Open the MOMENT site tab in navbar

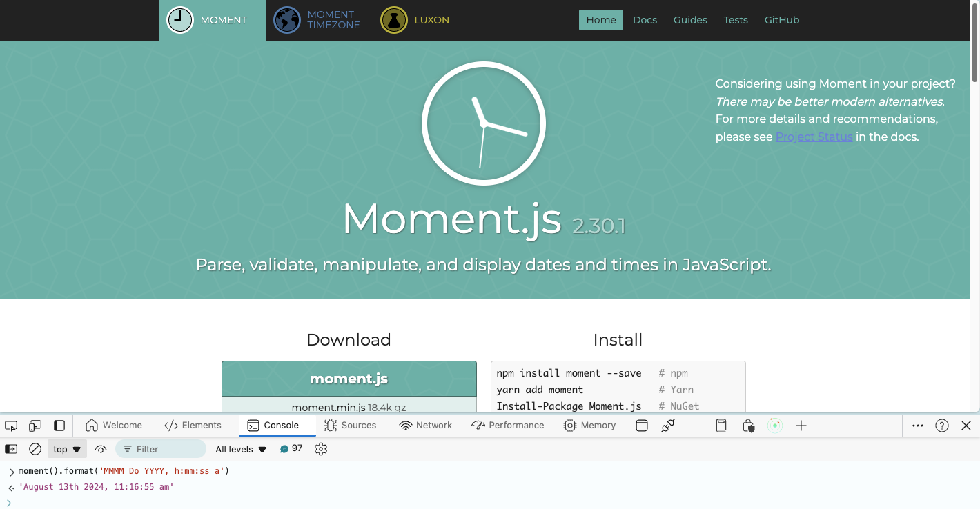tap(213, 20)
